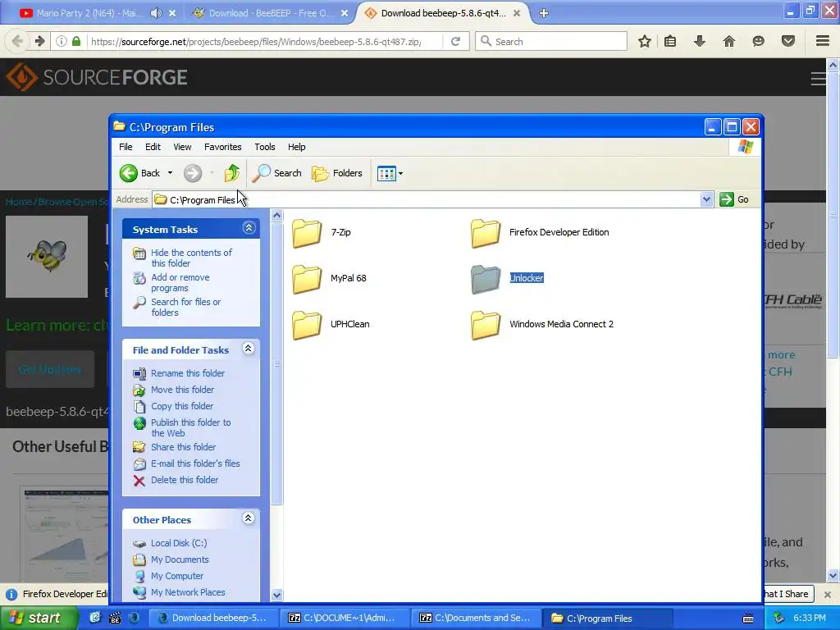Select the Firefox Developer Edition folder icon
This screenshot has width=840, height=630.
pos(486,233)
